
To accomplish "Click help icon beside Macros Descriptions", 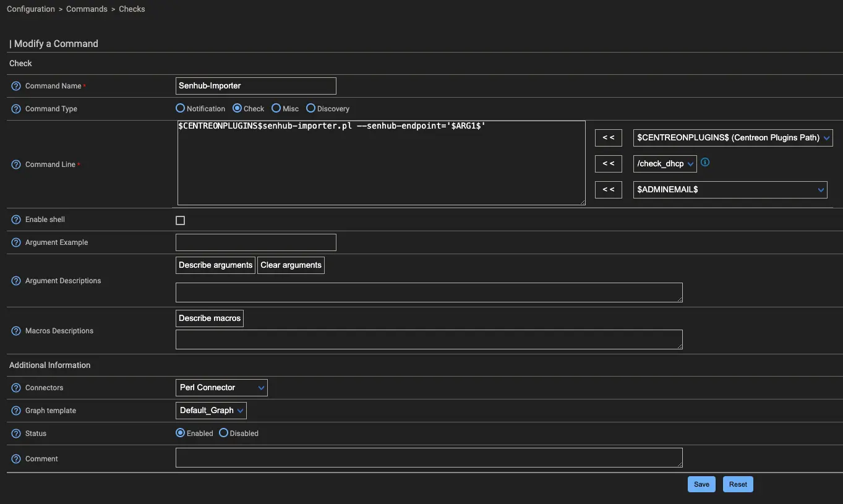I will (17, 331).
